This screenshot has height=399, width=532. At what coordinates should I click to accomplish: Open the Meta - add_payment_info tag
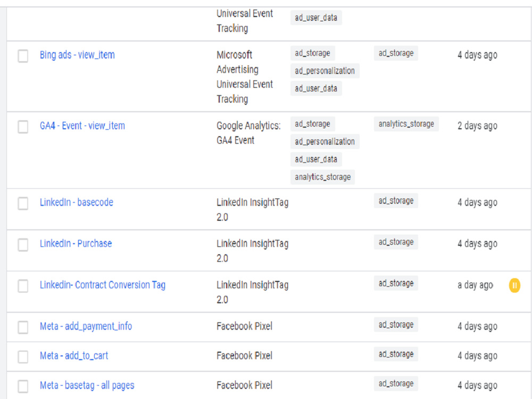point(86,326)
